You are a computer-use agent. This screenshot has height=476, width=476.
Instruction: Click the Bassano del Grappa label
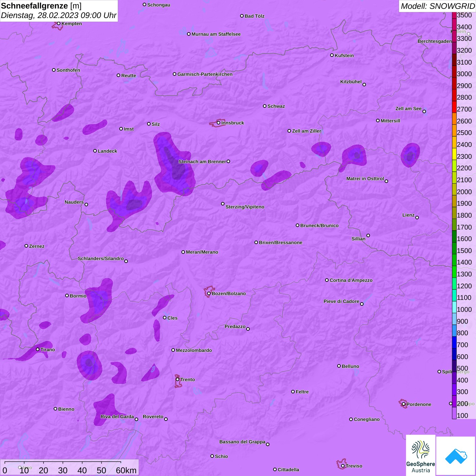coord(242,442)
